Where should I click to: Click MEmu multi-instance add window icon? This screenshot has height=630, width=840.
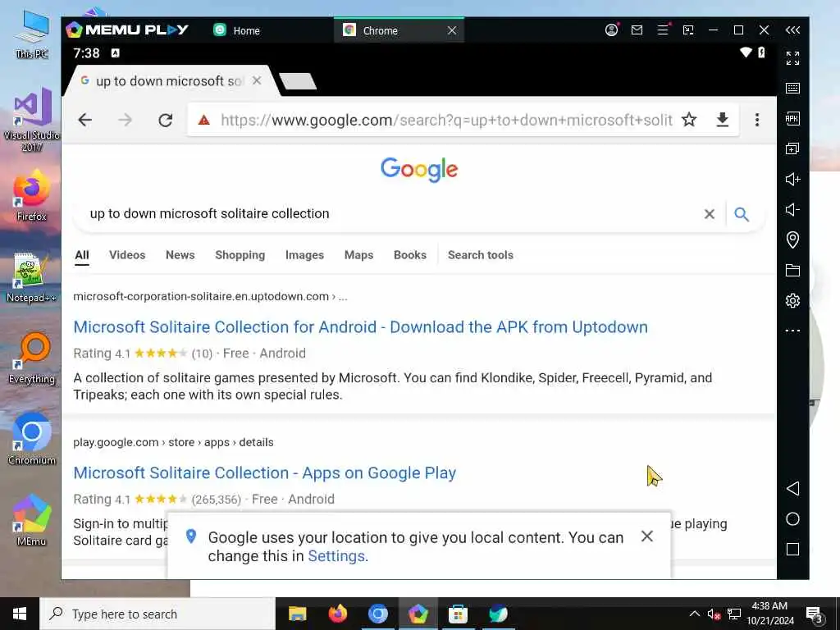click(793, 148)
